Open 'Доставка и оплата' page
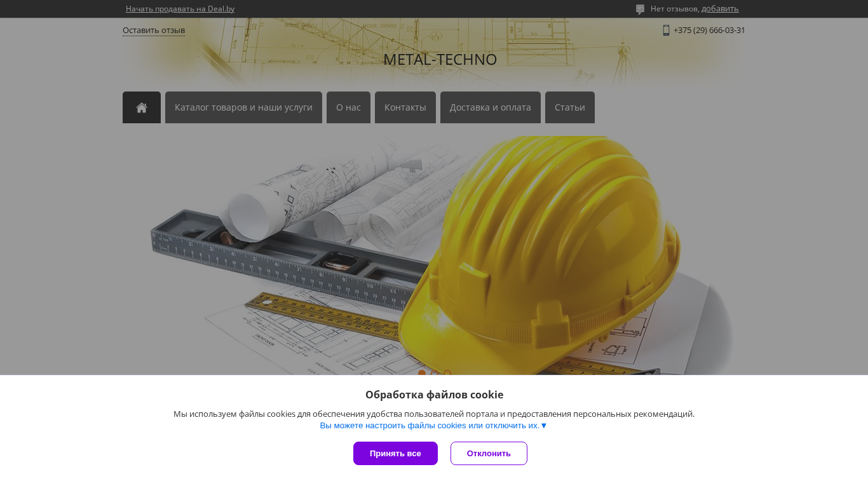868x488 pixels. [491, 107]
